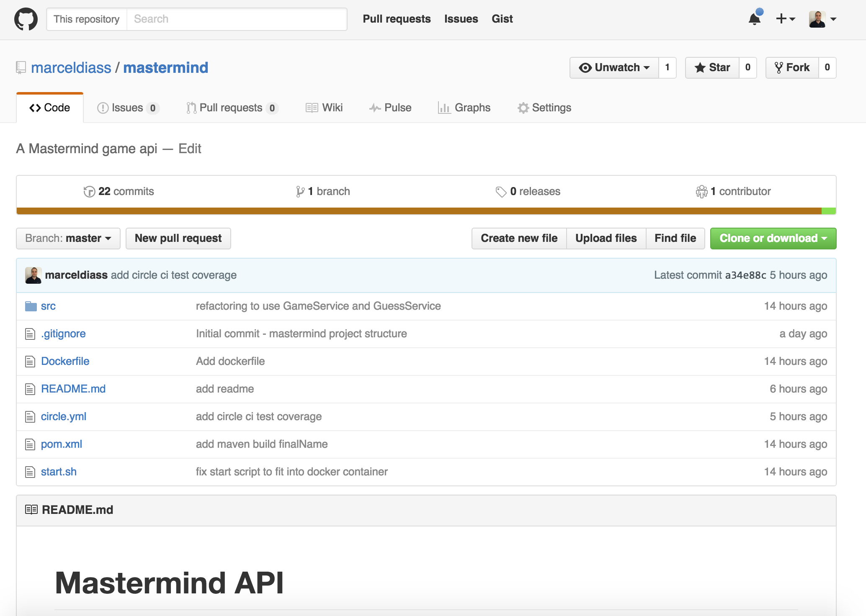Select the Code tab's code brackets icon
This screenshot has width=866, height=616.
[x=35, y=108]
